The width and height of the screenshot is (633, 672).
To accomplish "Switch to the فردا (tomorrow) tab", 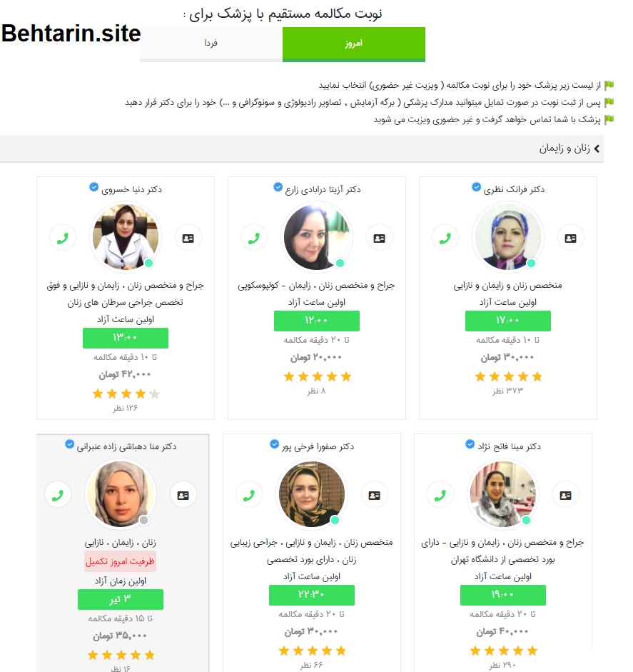I will 211,44.
